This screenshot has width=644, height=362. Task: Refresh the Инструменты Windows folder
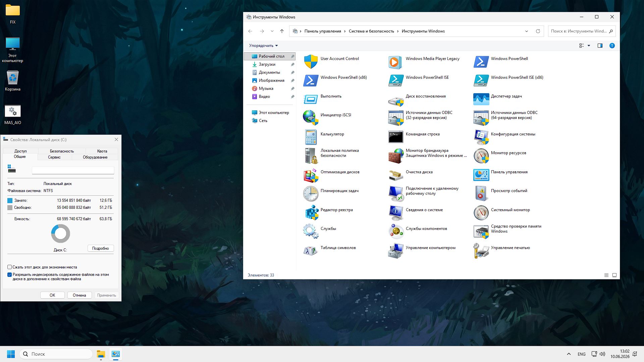coord(538,31)
